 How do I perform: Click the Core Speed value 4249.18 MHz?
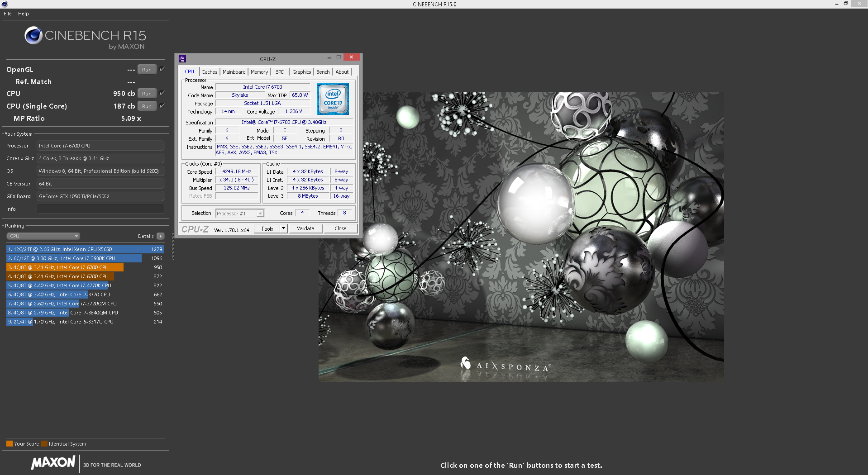coord(237,171)
